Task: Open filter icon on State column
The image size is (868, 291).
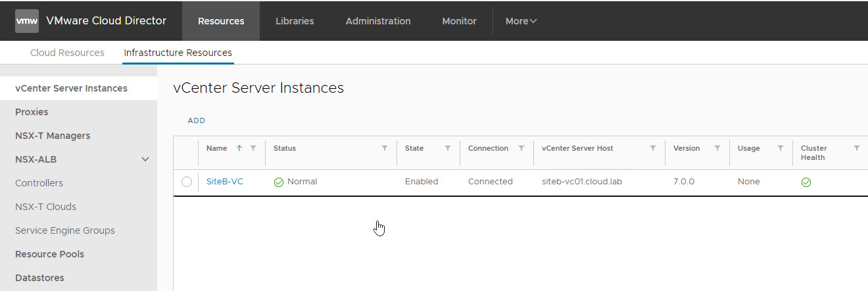Action: pos(448,148)
